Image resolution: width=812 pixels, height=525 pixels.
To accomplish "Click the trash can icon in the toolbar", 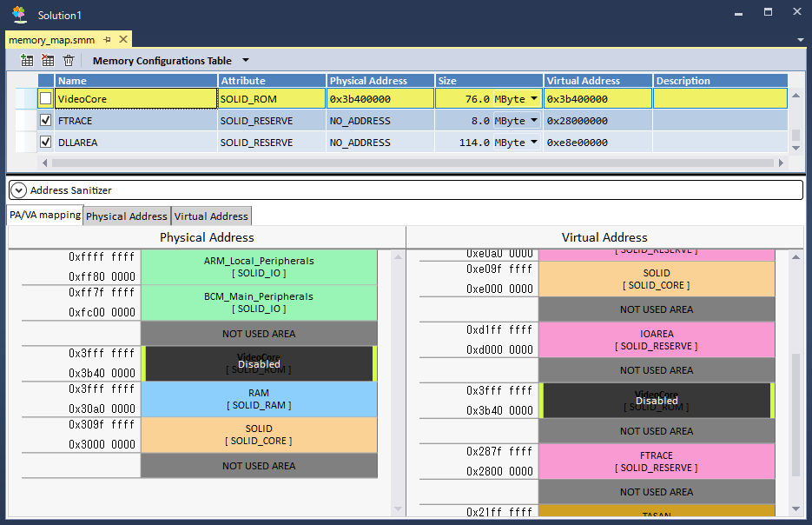I will click(x=69, y=61).
